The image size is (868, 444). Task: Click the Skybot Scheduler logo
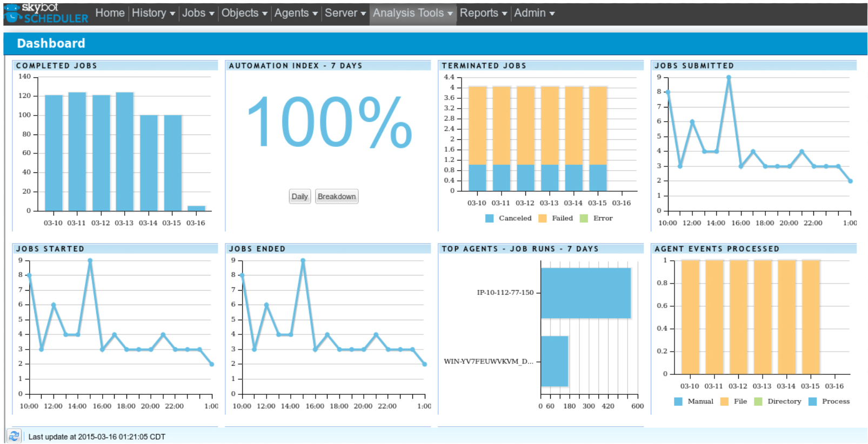pyautogui.click(x=46, y=13)
